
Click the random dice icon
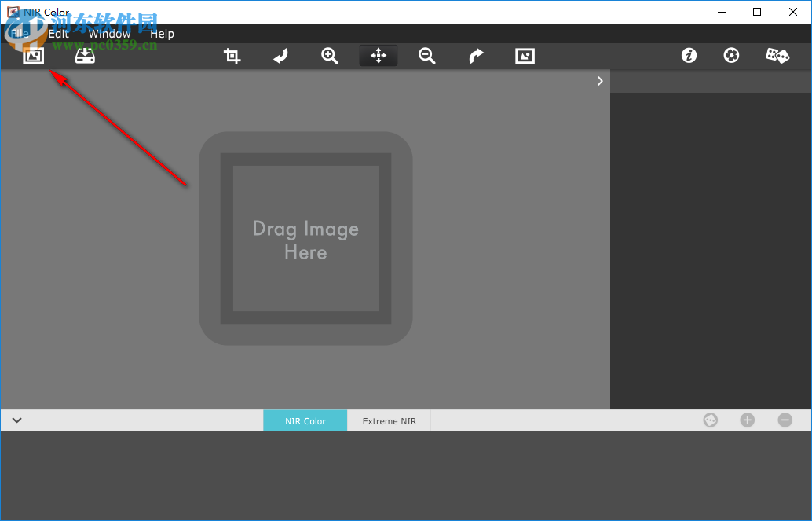(777, 56)
